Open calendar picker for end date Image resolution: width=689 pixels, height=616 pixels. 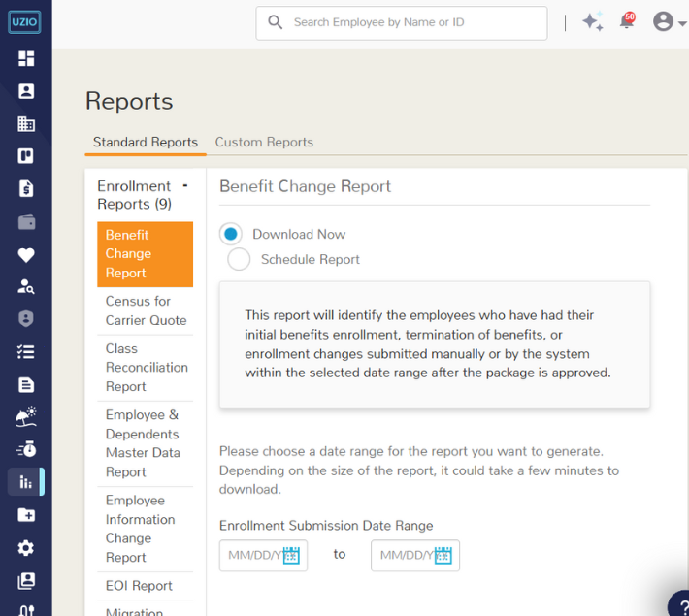(x=443, y=555)
